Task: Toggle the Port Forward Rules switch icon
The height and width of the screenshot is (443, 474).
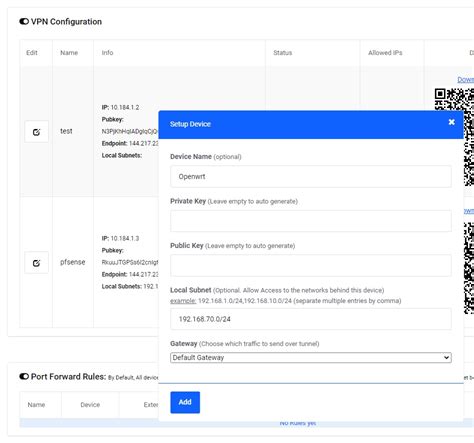Action: click(x=24, y=376)
